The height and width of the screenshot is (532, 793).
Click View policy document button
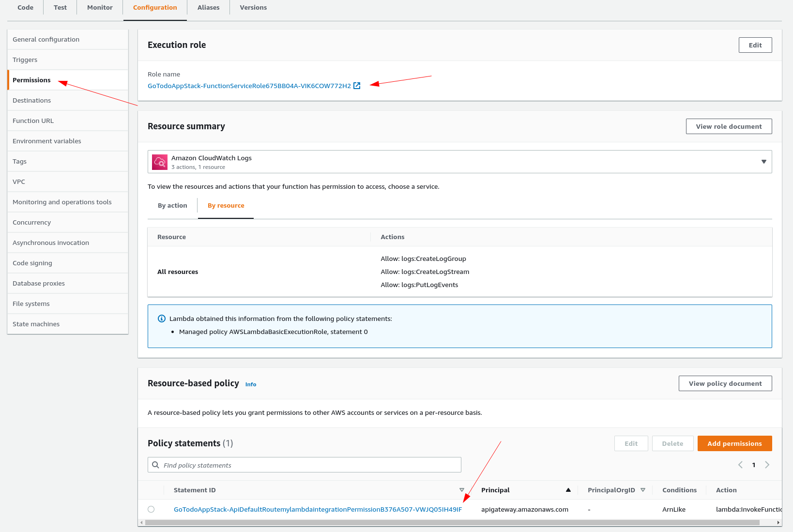coord(725,383)
